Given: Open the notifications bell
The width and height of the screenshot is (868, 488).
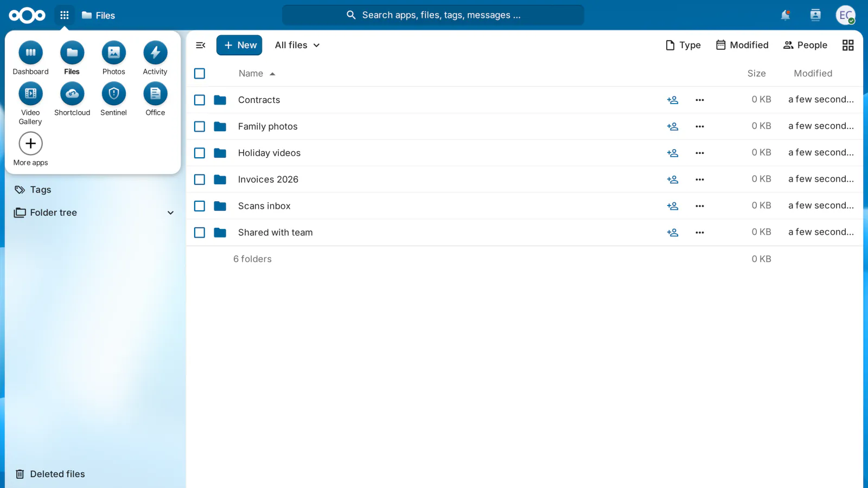Looking at the screenshot, I should coord(785,15).
